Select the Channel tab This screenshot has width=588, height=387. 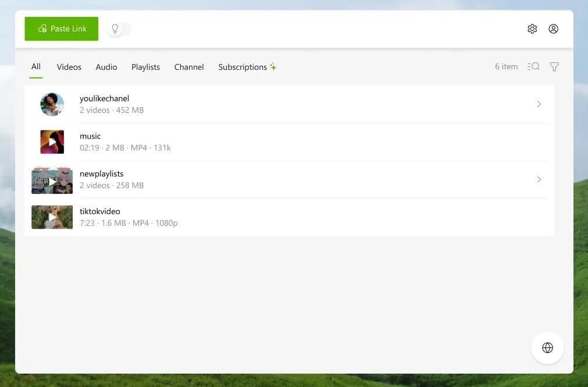189,67
